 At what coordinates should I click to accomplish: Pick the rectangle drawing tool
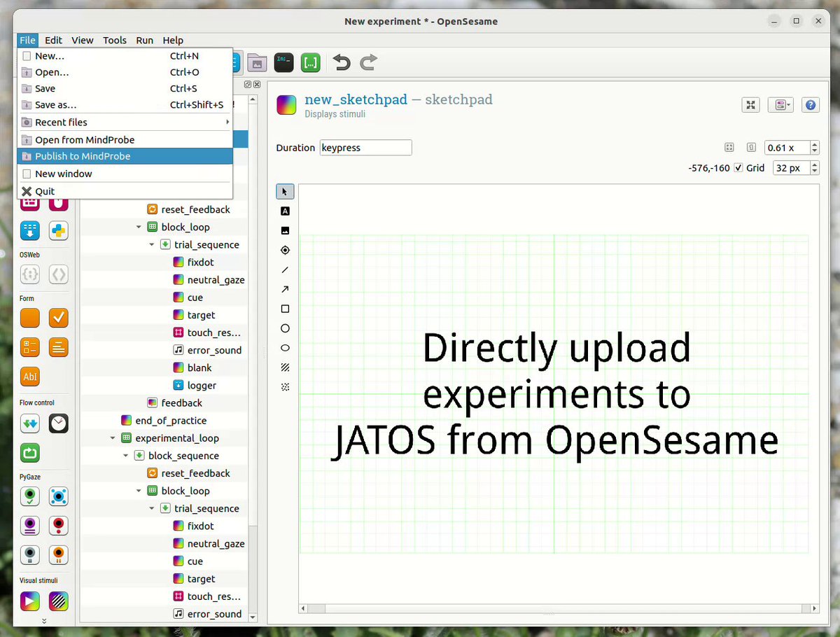(x=285, y=309)
